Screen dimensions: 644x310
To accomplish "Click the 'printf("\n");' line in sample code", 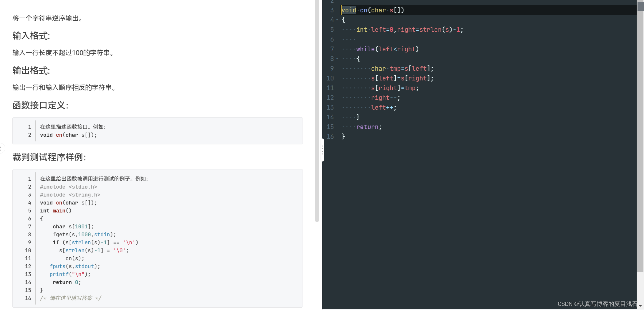I will (70, 274).
